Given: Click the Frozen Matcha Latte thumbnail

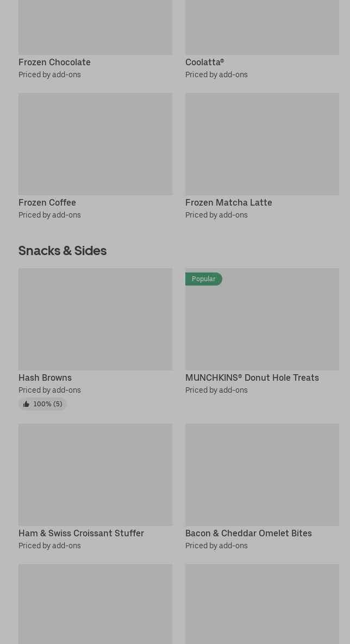Looking at the screenshot, I should click(262, 144).
